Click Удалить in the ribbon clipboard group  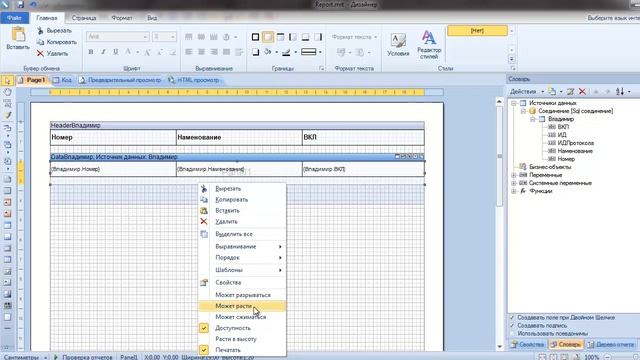53,53
